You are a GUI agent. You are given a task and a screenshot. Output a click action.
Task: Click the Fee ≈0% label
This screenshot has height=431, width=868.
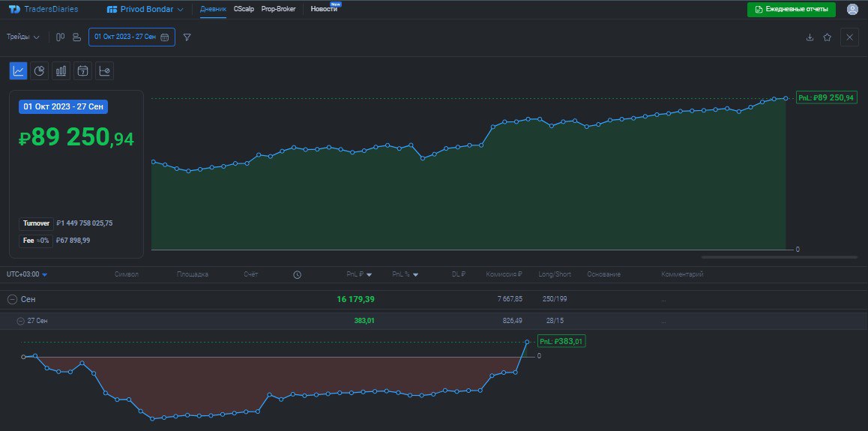coord(36,241)
